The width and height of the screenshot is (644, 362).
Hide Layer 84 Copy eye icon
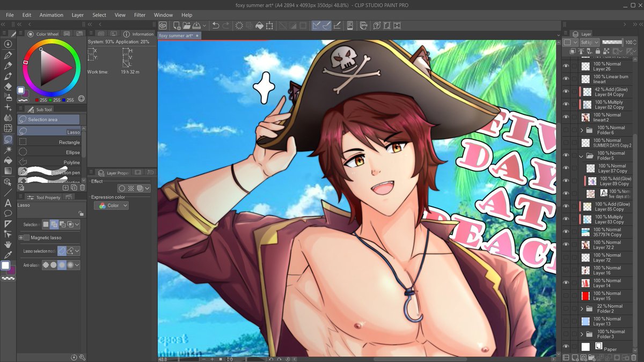coord(566,92)
